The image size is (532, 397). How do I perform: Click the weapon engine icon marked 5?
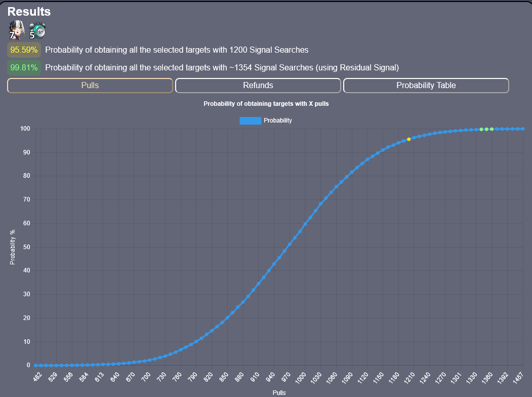click(x=37, y=30)
